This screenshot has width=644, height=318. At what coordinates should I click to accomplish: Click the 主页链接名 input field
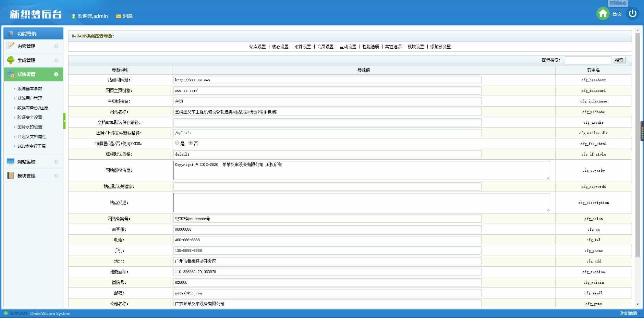coord(327,101)
